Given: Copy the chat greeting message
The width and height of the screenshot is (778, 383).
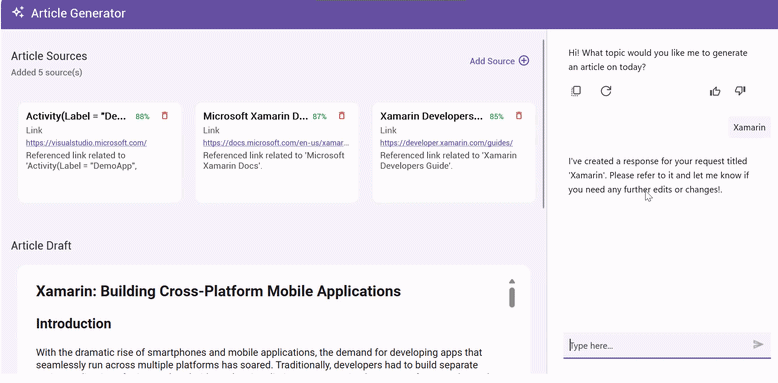Looking at the screenshot, I should point(576,91).
